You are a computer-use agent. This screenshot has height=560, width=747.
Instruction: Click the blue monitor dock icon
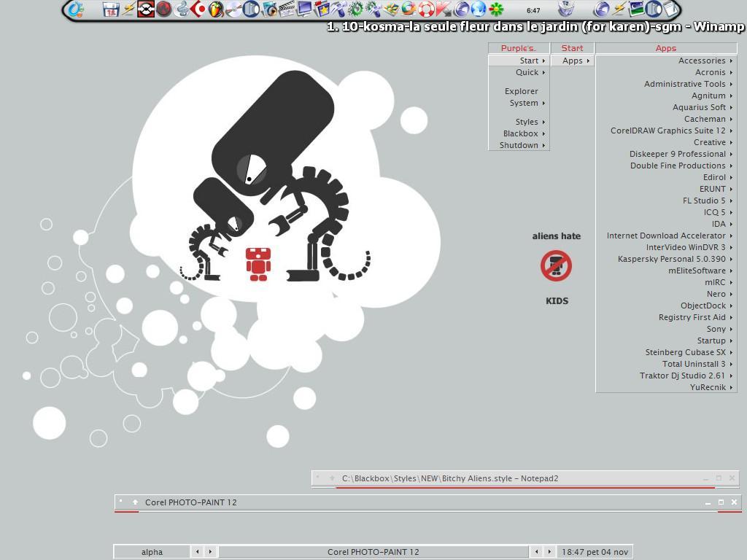click(x=304, y=9)
